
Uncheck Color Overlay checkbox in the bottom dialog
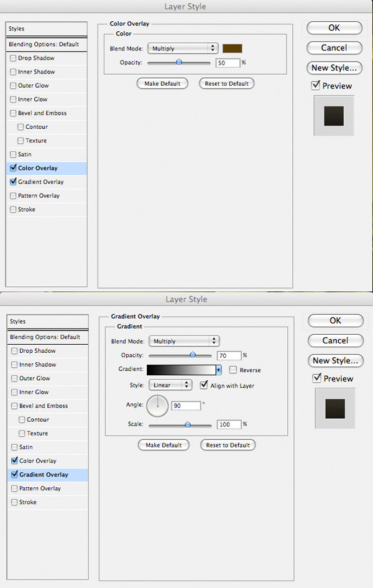pos(14,461)
